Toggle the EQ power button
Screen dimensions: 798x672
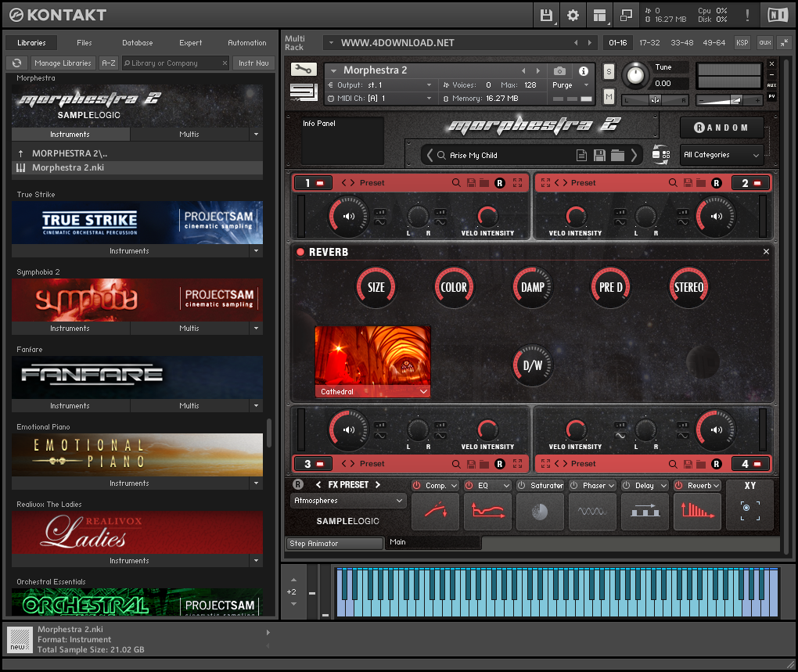pyautogui.click(x=469, y=485)
